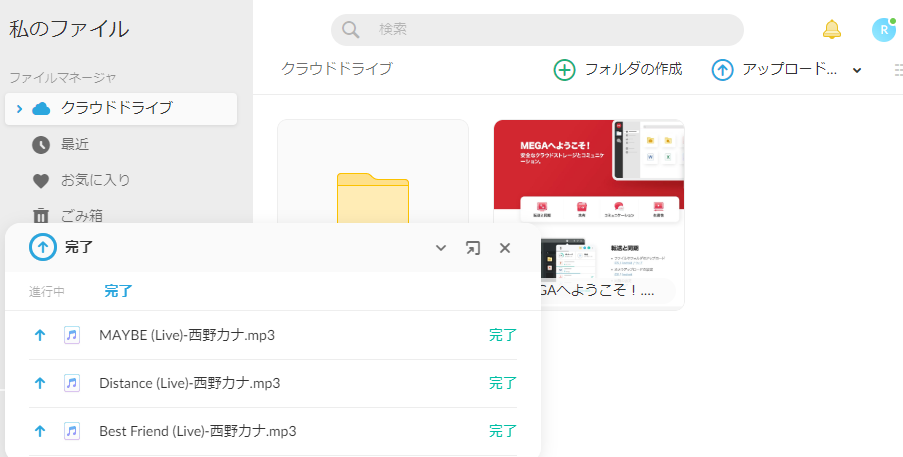Switch to the In Progress tab
Screen dimensions: 903x457
point(47,292)
